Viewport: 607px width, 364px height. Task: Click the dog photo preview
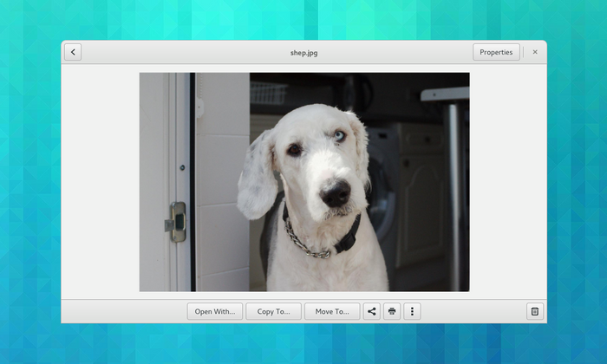tap(304, 182)
